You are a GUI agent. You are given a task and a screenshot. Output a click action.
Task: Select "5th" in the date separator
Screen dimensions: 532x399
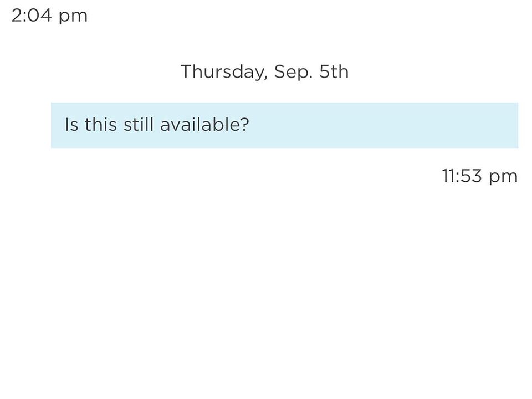[x=334, y=72]
